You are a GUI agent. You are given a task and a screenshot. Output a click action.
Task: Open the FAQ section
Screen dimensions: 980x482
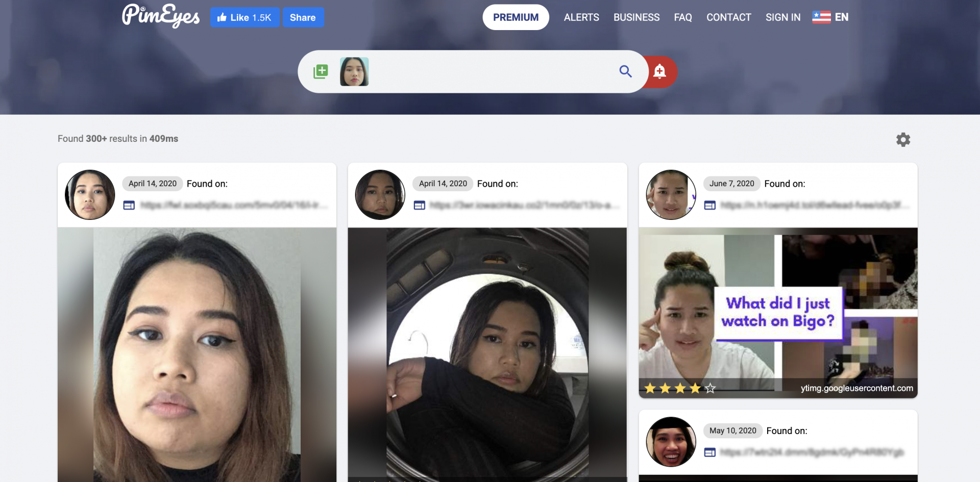coord(682,17)
